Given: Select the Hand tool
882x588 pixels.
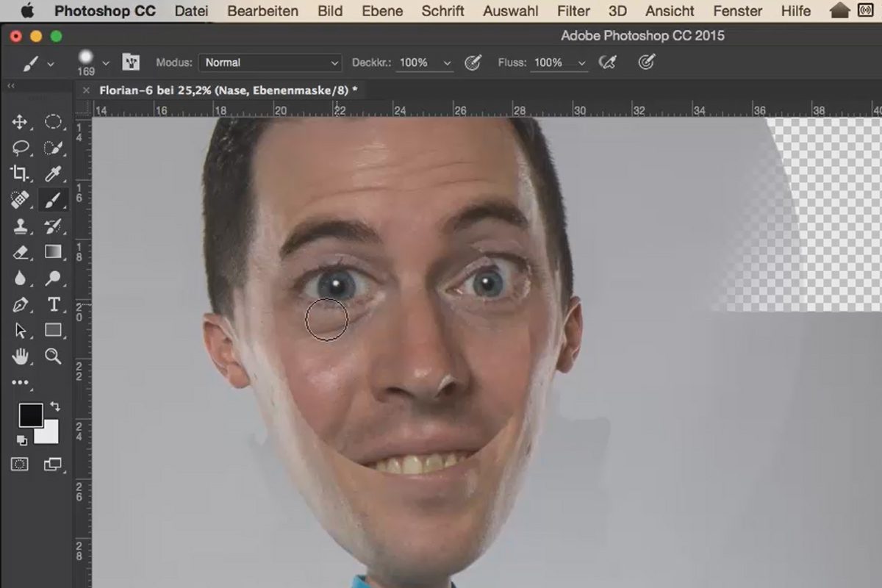Looking at the screenshot, I should 21,356.
